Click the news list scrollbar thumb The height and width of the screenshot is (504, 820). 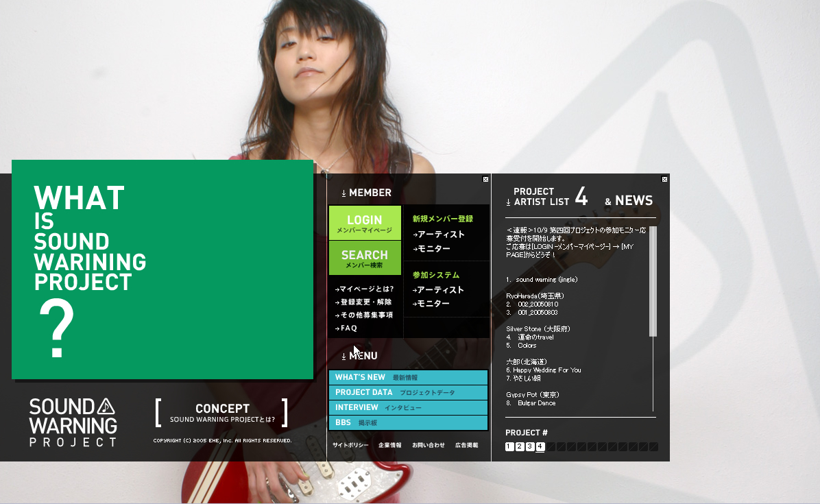653,281
